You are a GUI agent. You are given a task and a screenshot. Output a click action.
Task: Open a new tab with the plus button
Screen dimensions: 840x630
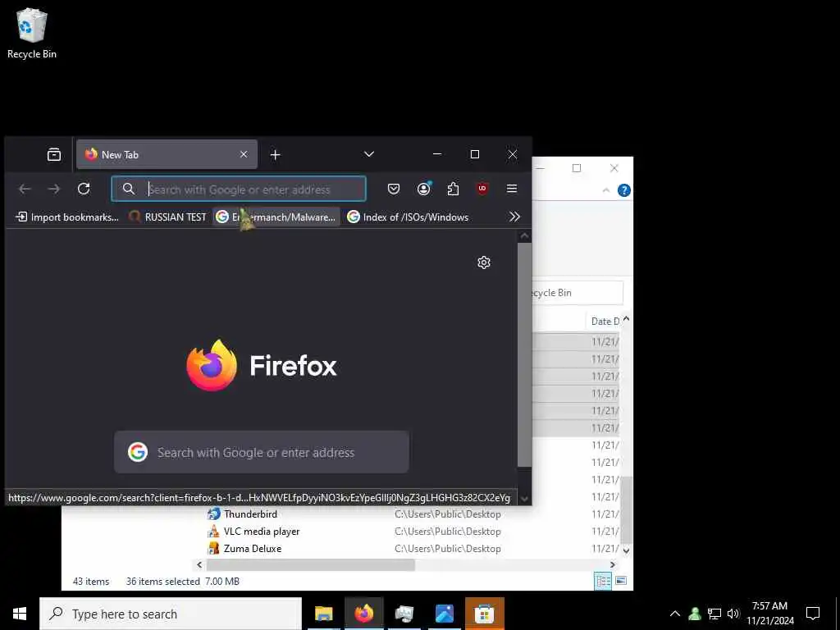coord(276,155)
